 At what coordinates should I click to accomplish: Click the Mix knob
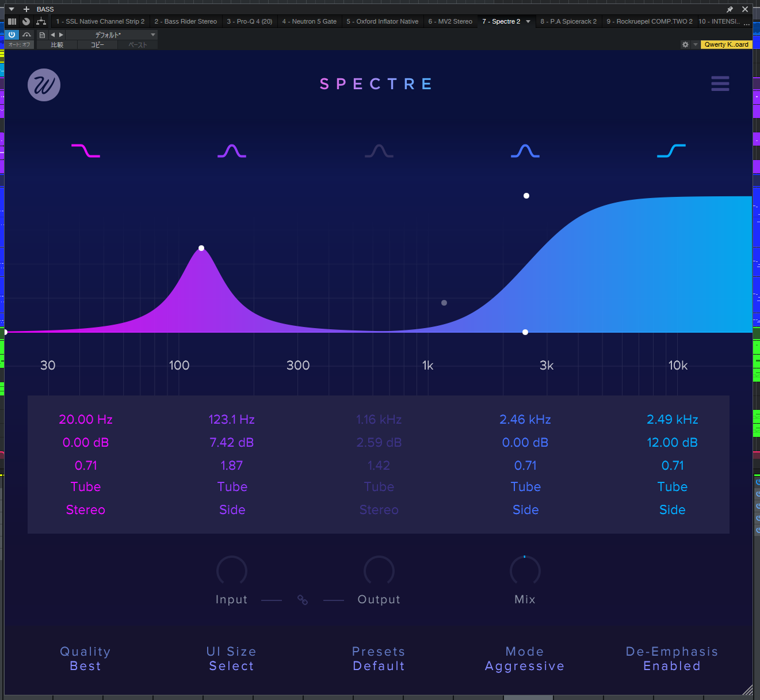(x=525, y=570)
